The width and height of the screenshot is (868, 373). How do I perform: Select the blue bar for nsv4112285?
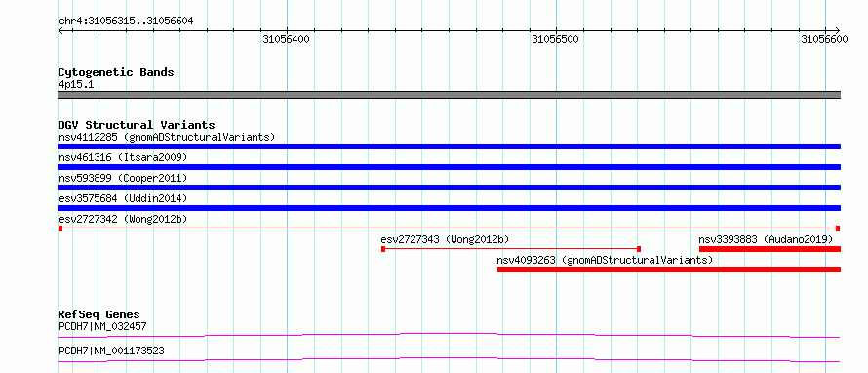(449, 146)
